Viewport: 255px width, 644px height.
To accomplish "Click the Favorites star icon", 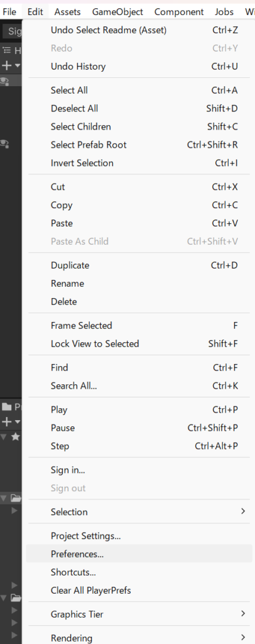I will (x=15, y=436).
